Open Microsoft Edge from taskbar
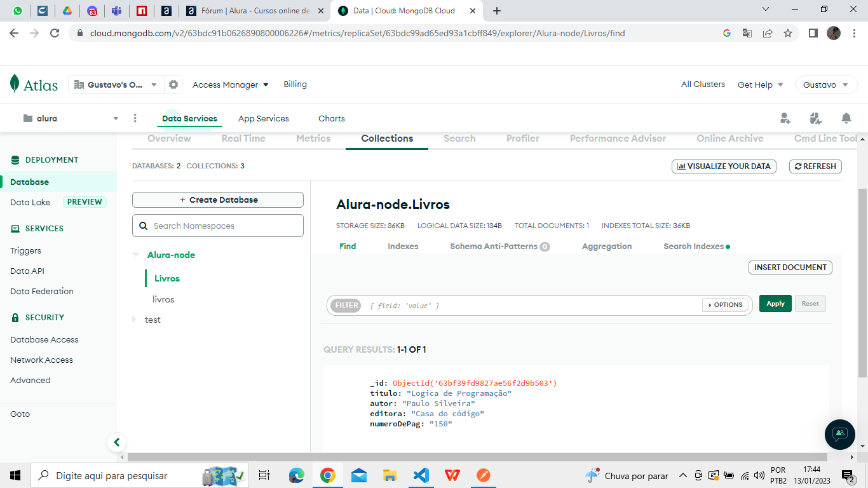This screenshot has height=488, width=868. point(297,475)
